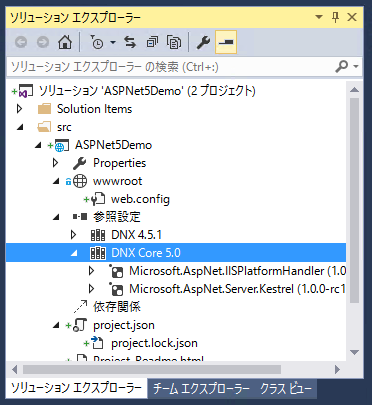Select the 依存関係 label
Viewport: 372px width, 405px height.
click(x=117, y=307)
